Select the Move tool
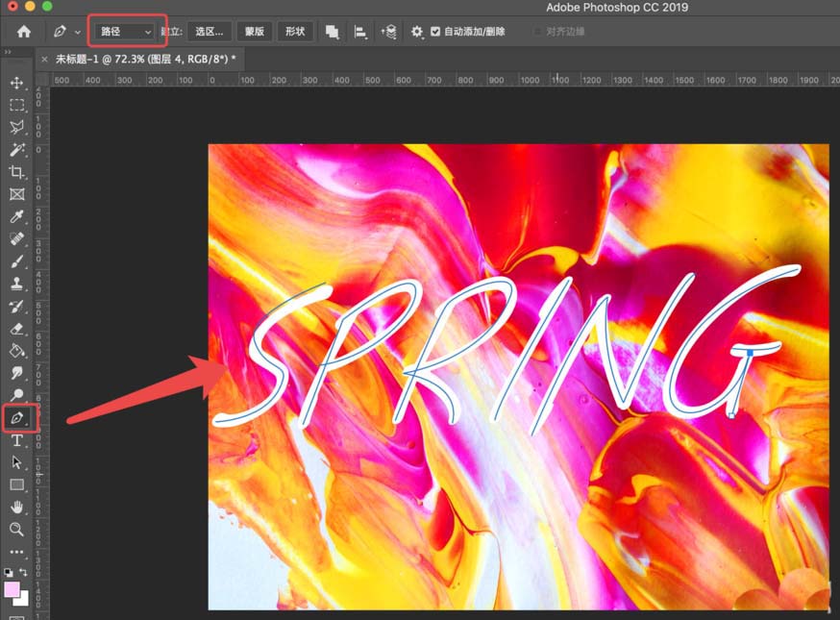This screenshot has width=840, height=620. pyautogui.click(x=16, y=84)
